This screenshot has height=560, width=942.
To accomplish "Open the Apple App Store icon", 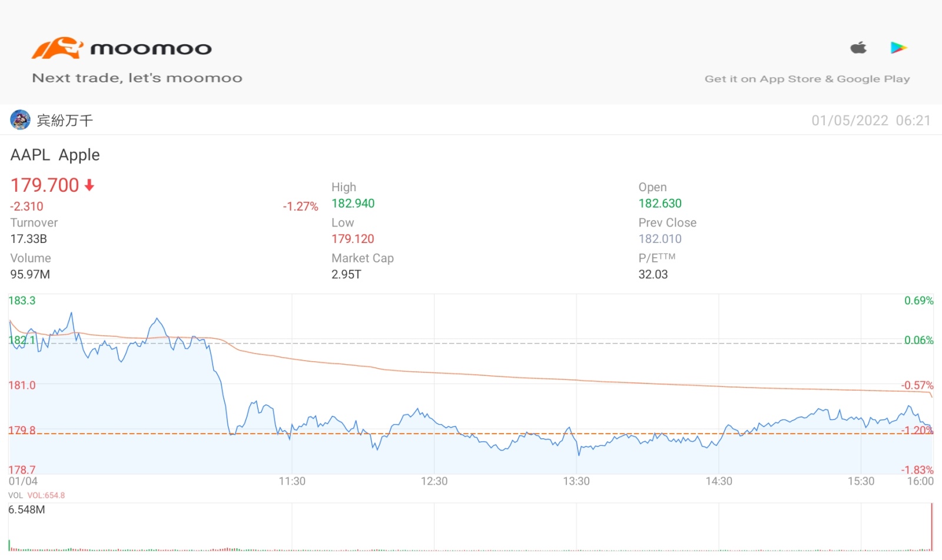I will 858,47.
